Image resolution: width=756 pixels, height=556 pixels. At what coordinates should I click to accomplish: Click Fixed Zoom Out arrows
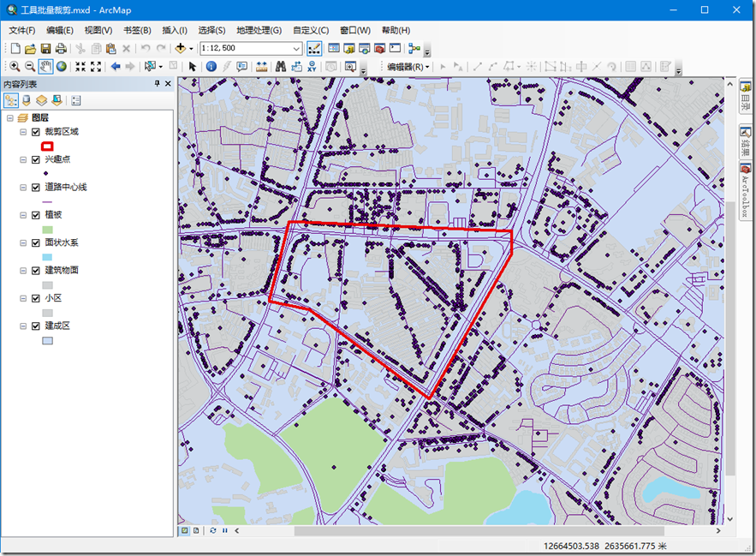96,67
